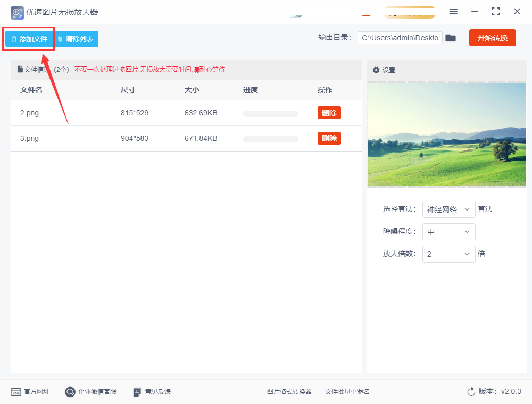The height and width of the screenshot is (404, 532).
Task: Click the official website icon
Action: coord(16,392)
